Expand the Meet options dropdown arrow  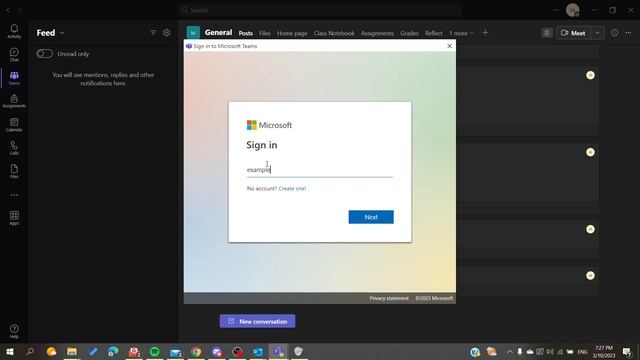pos(598,33)
